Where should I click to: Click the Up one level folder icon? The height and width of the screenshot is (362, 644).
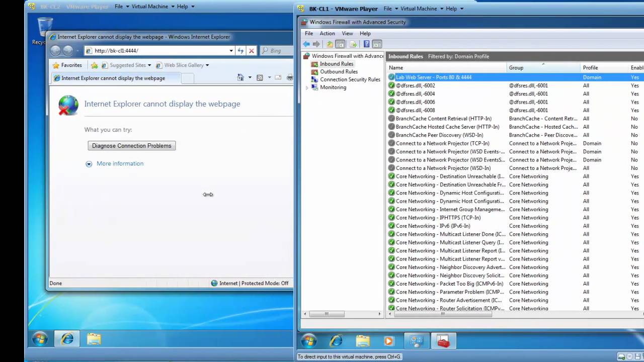330,44
